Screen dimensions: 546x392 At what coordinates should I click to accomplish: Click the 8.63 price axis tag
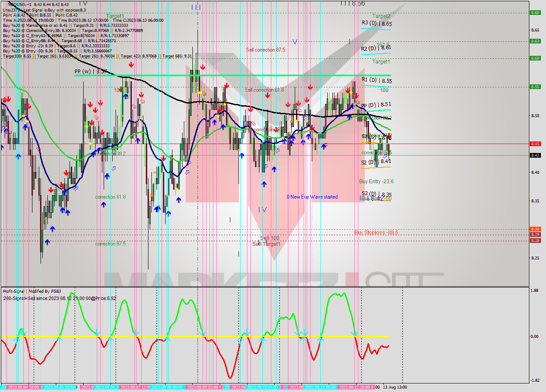[535, 41]
